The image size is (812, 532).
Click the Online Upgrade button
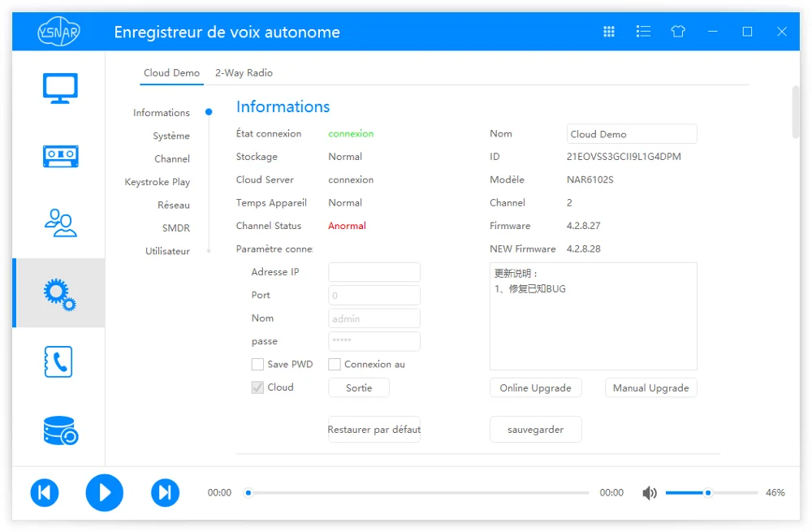pos(535,387)
